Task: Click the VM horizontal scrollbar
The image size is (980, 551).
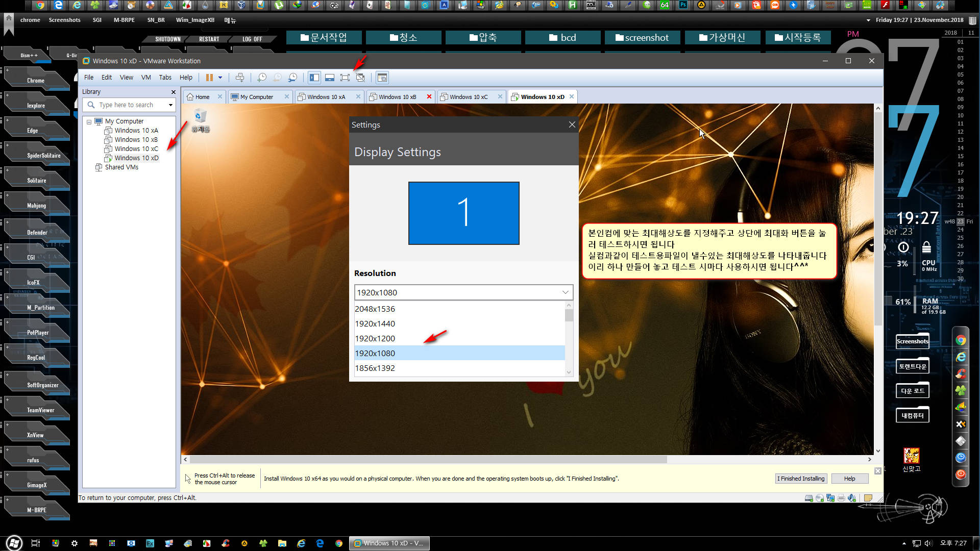Action: click(428, 459)
